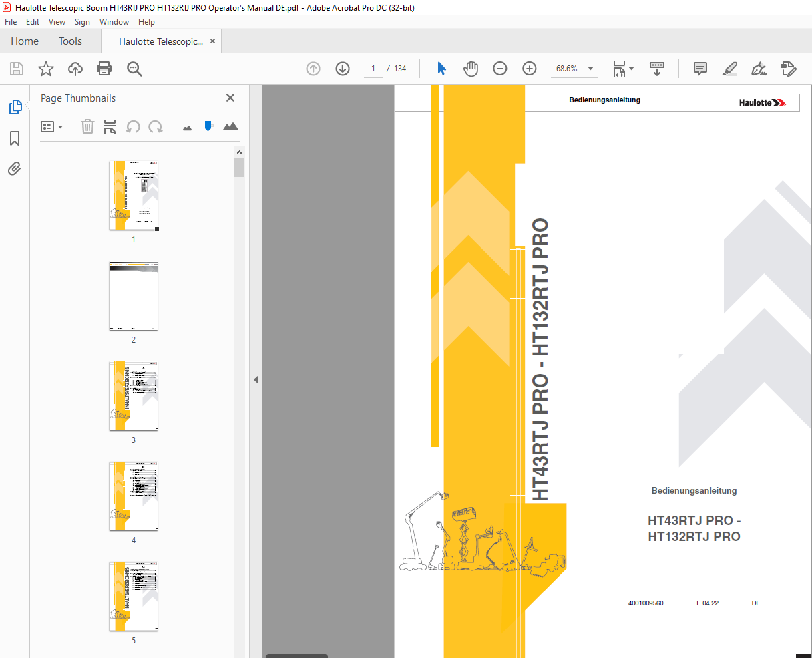Viewport: 812px width, 658px height.
Task: Rotate page clockwise
Action: tap(156, 126)
